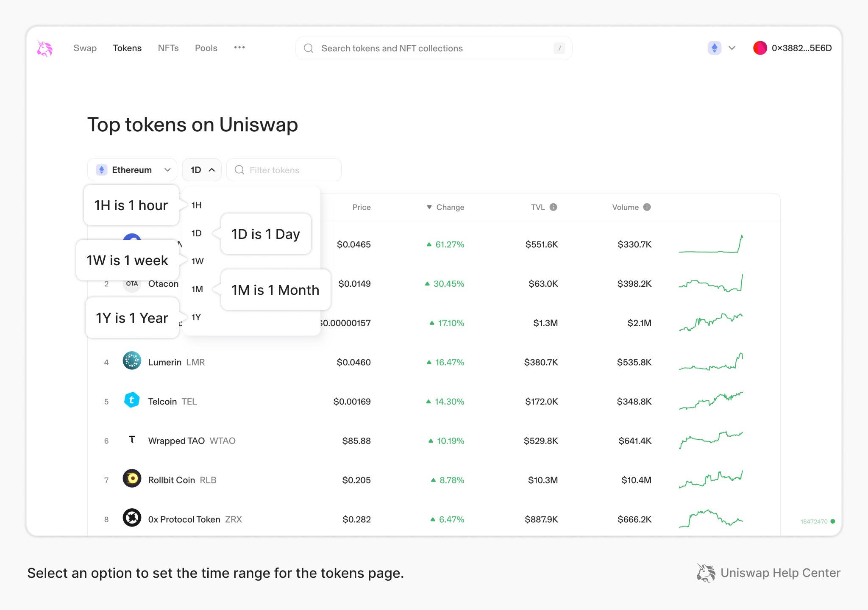
Task: Open the Ethereum network filter dropdown
Action: tap(132, 170)
